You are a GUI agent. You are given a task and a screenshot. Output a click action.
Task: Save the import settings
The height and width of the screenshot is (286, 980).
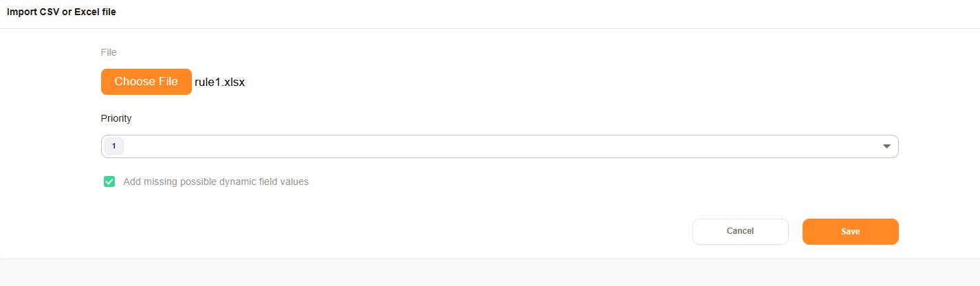tap(850, 232)
